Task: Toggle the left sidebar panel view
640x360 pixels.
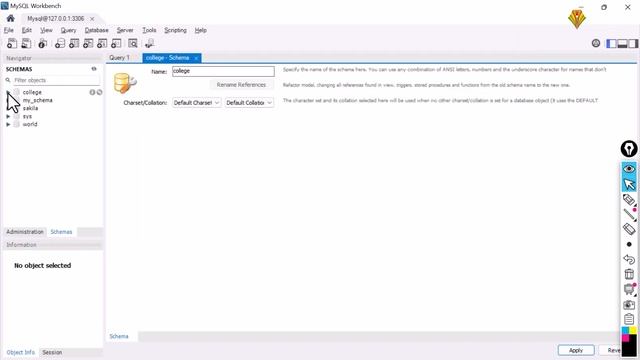Action: [611, 43]
